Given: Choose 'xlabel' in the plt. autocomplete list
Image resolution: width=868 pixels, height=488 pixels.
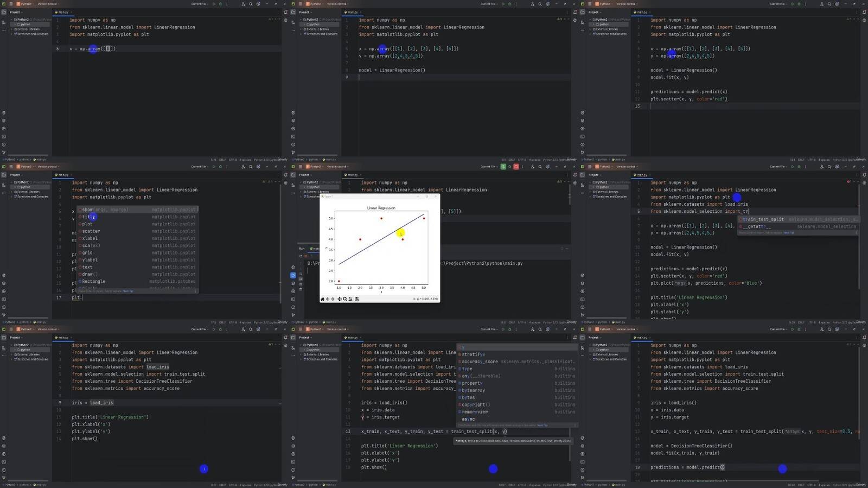Looking at the screenshot, I should pyautogui.click(x=138, y=238).
